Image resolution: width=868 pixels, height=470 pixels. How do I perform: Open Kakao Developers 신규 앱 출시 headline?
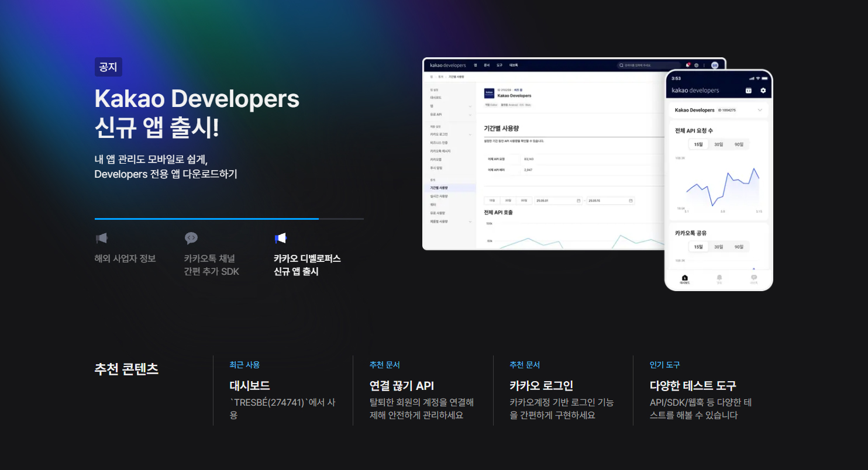[x=197, y=114]
